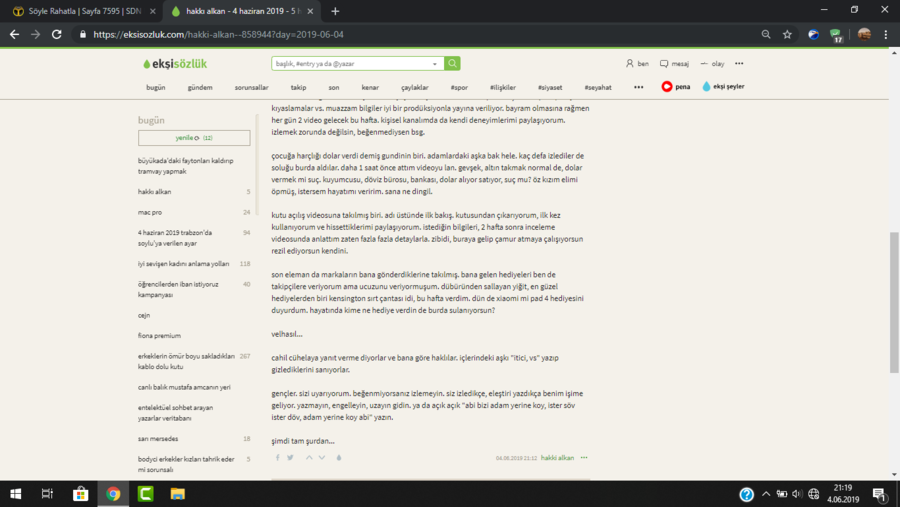Image resolution: width=900 pixels, height=507 pixels.
Task: Open topic iyi sevişen kadını anlama yolları
Action: coord(184,264)
